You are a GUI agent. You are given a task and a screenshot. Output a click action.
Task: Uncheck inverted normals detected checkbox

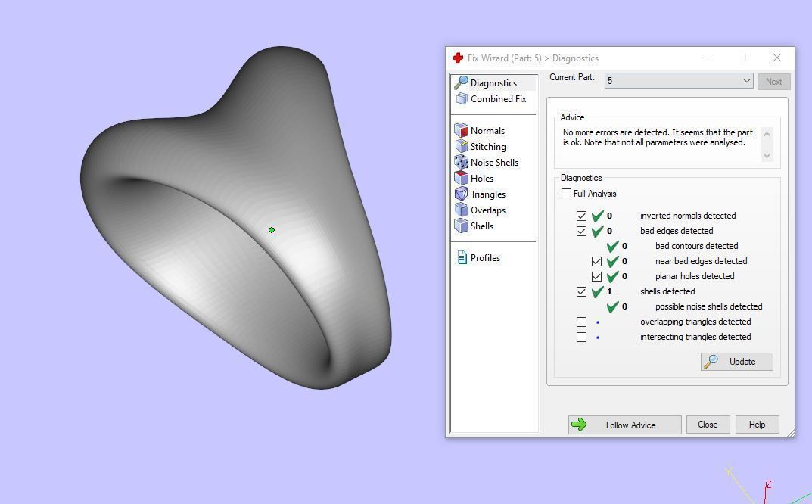(581, 216)
